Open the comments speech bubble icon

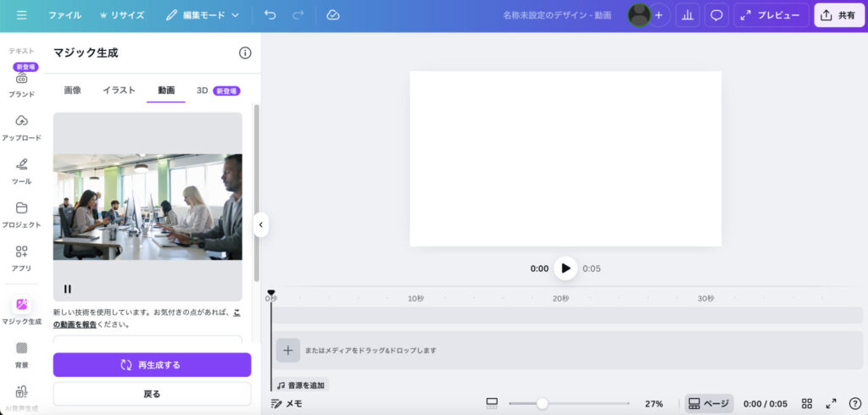click(x=716, y=15)
